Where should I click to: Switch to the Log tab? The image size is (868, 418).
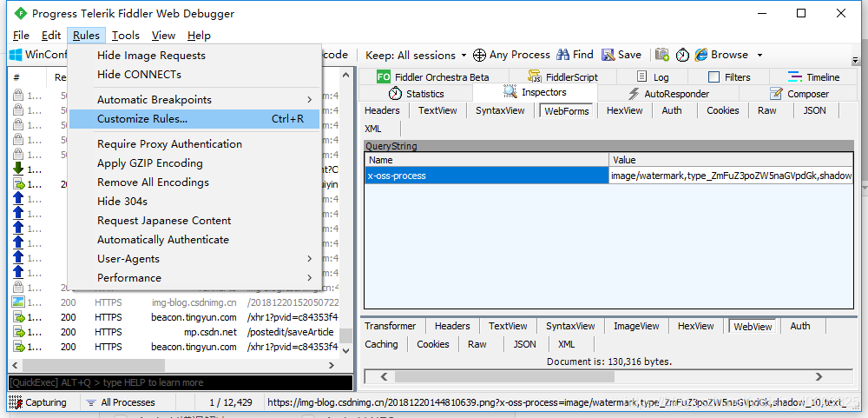coord(653,77)
